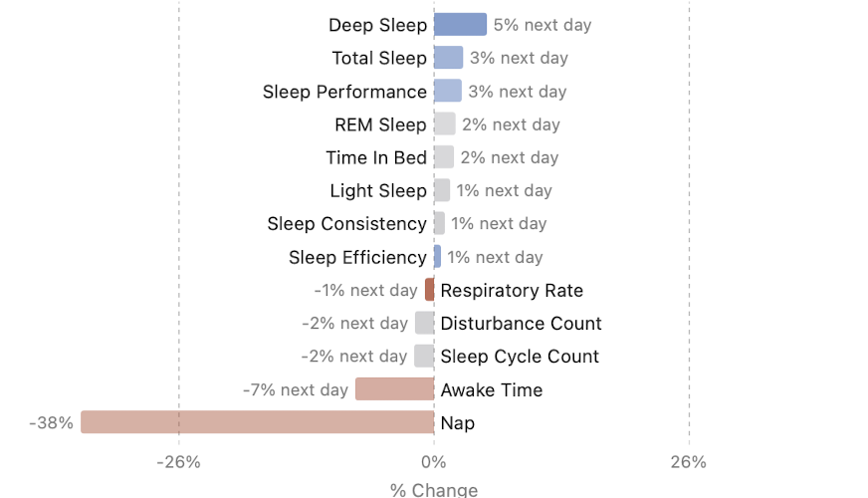Select the 0% axis tick label
868x498 pixels.
click(x=434, y=462)
